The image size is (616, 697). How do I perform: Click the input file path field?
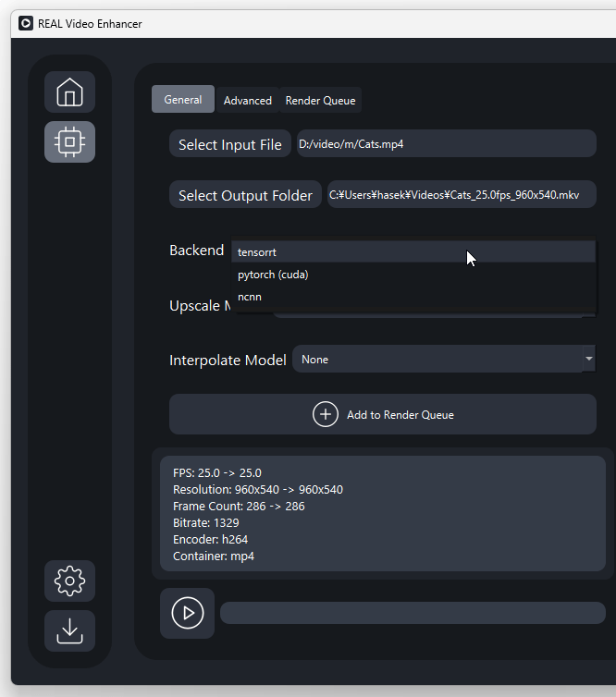(x=447, y=143)
